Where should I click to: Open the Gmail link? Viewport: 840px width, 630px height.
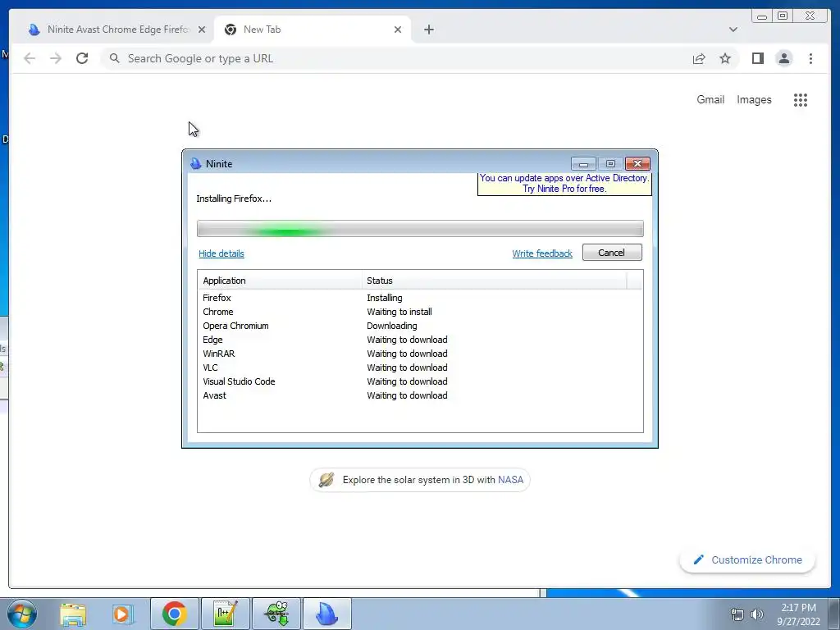tap(710, 99)
